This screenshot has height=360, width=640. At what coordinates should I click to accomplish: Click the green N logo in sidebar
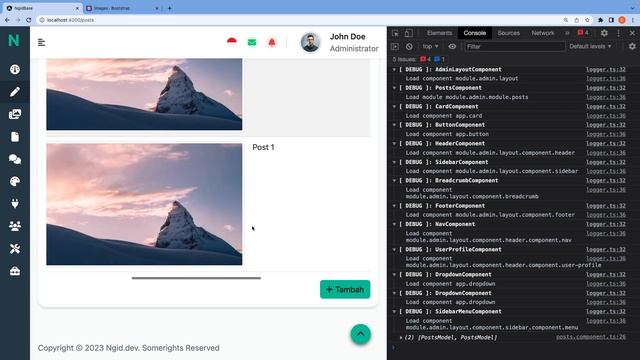coord(14,40)
